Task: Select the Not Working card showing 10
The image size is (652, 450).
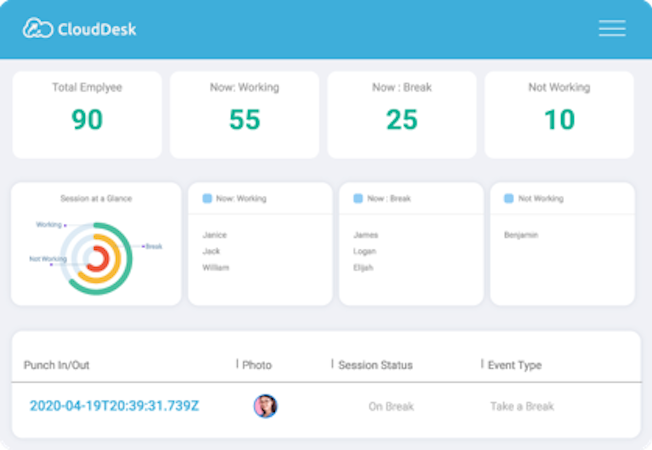Action: [559, 115]
